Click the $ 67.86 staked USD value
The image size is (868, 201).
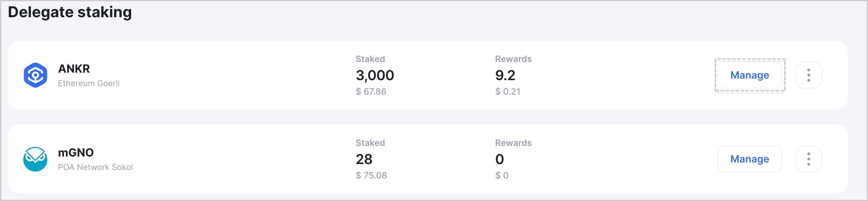371,91
